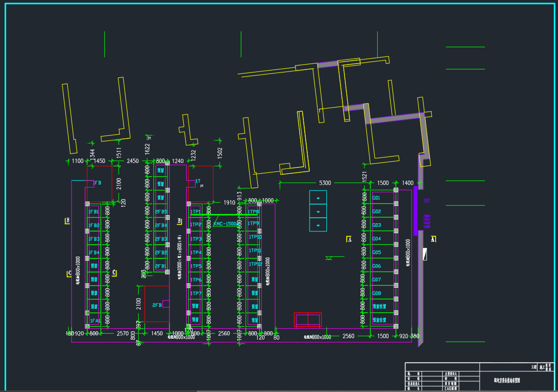The image size is (558, 392).
Task: Click the 1FA1 cabinet label
Action: 95,321
